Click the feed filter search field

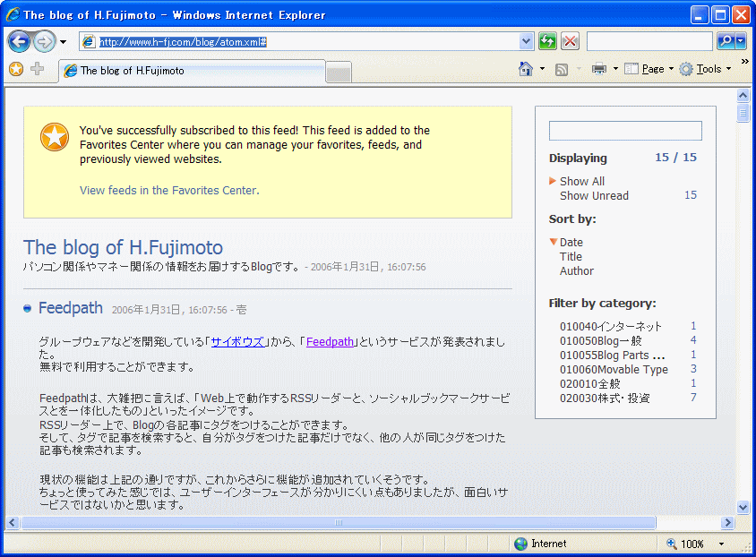click(x=625, y=131)
